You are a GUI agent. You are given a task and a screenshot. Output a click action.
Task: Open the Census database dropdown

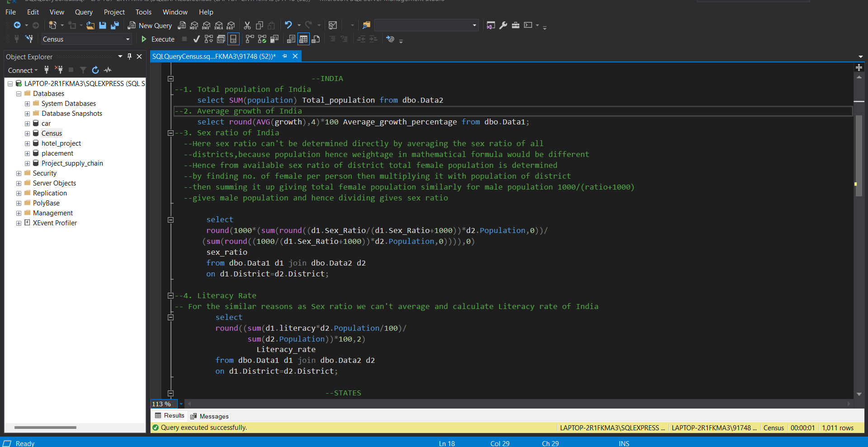pos(127,39)
